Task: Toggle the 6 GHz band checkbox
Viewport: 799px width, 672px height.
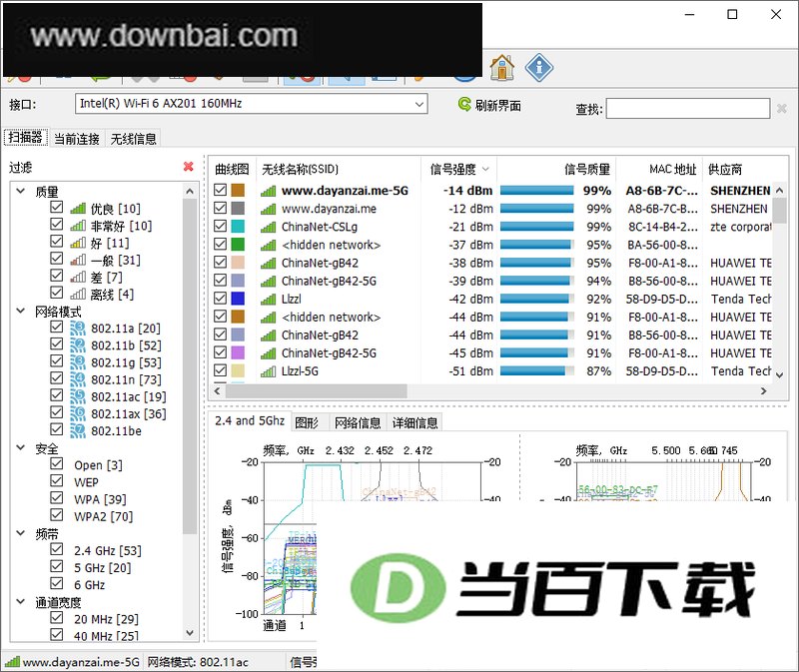Action: coord(57,583)
